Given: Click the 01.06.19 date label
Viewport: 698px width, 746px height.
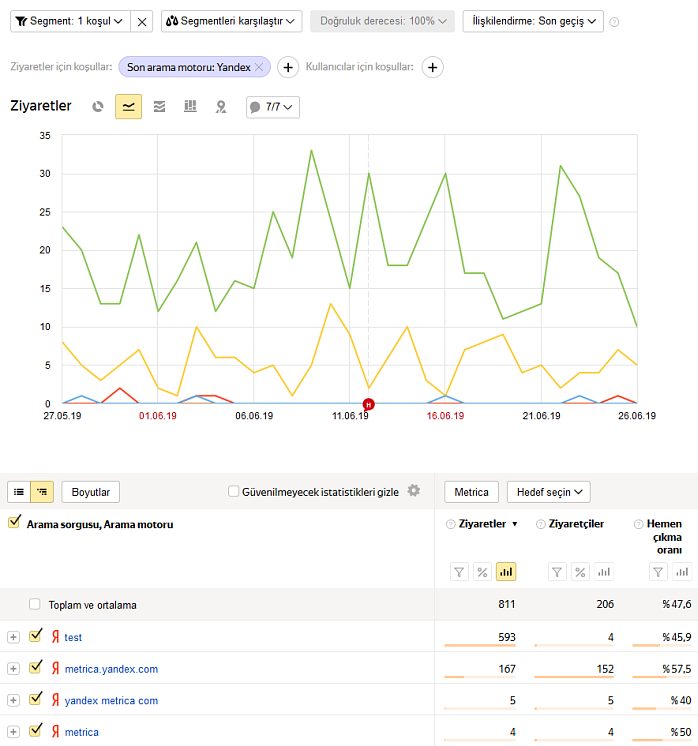Looking at the screenshot, I should [157, 416].
